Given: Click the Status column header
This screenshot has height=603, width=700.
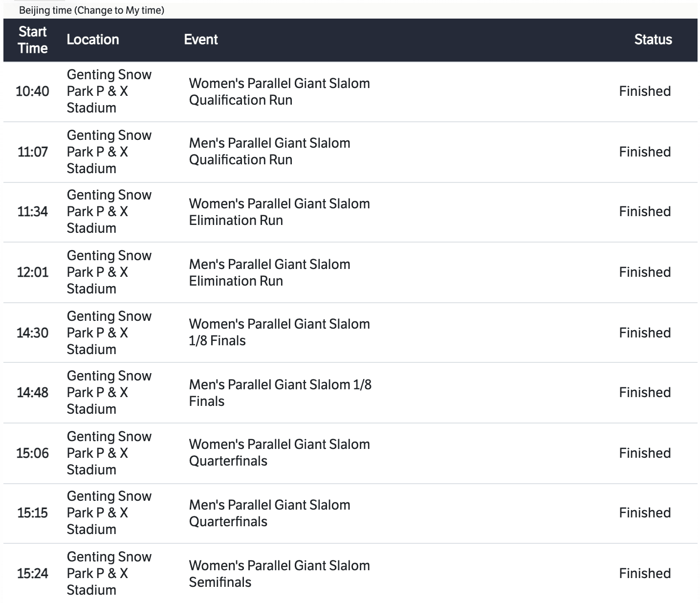Looking at the screenshot, I should [653, 40].
